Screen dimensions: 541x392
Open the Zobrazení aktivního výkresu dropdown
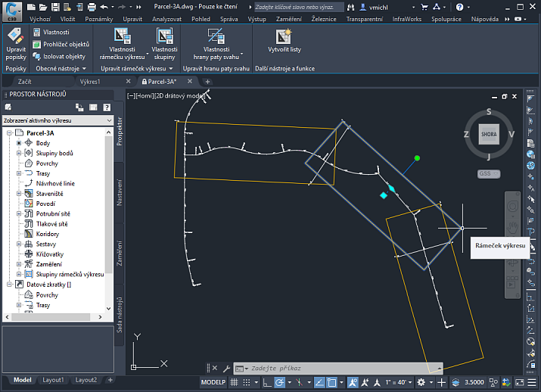pos(57,120)
